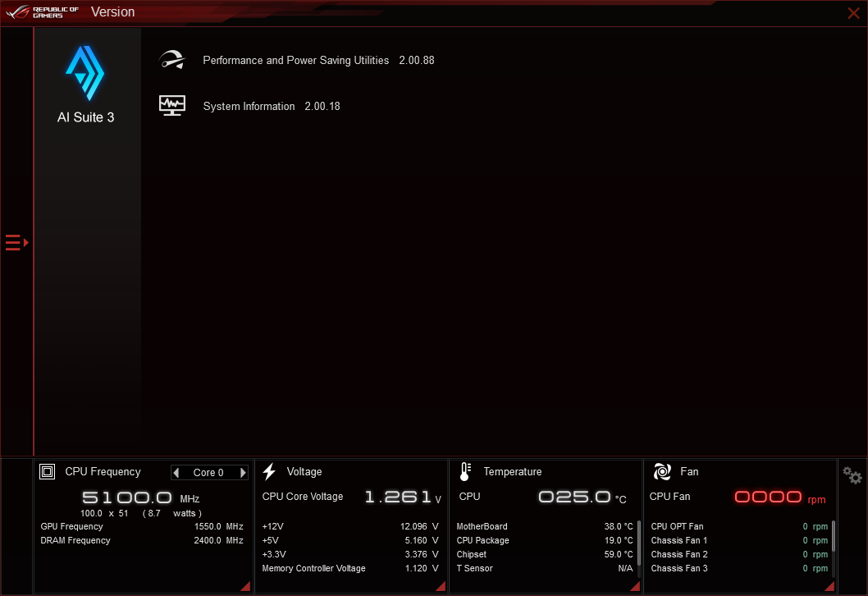868x596 pixels.
Task: Click the CPU temperature 025.0 readout
Action: [582, 497]
